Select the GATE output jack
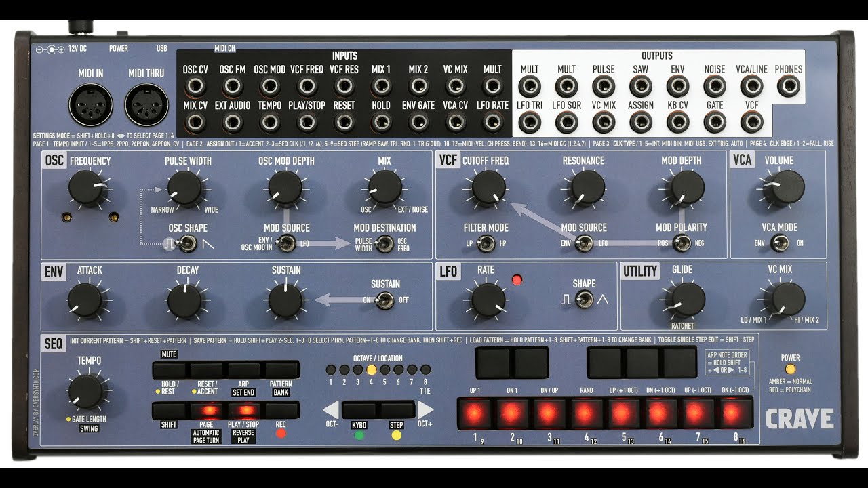The height and width of the screenshot is (488, 868). 715,122
